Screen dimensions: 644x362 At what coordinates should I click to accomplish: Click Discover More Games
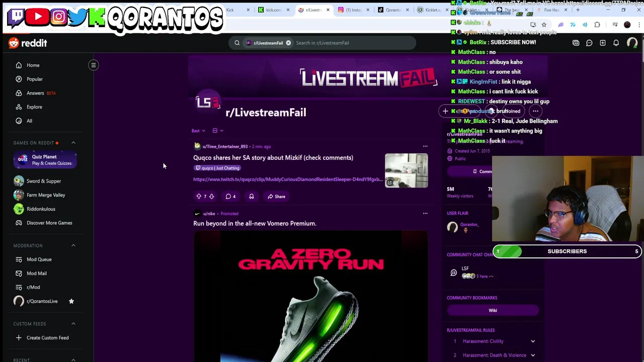49,223
